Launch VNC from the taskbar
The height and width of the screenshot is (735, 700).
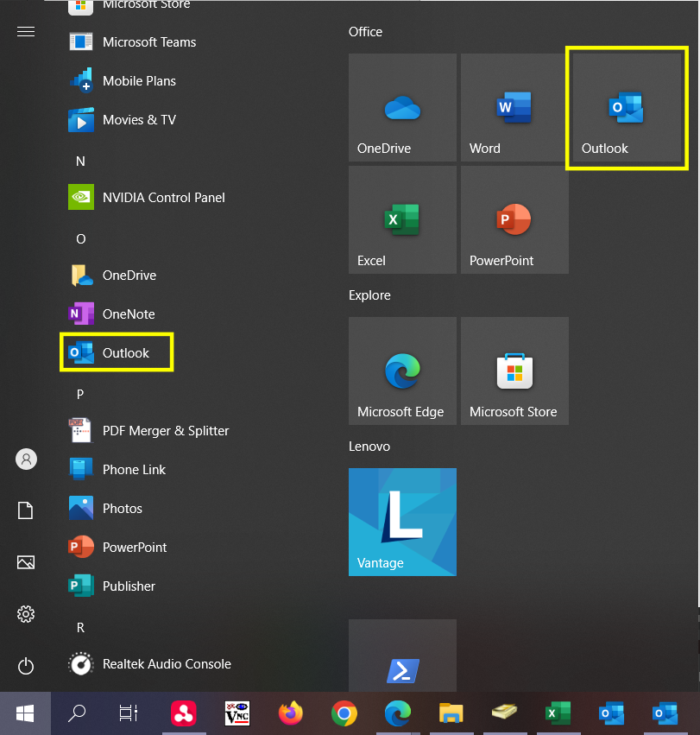tap(237, 713)
